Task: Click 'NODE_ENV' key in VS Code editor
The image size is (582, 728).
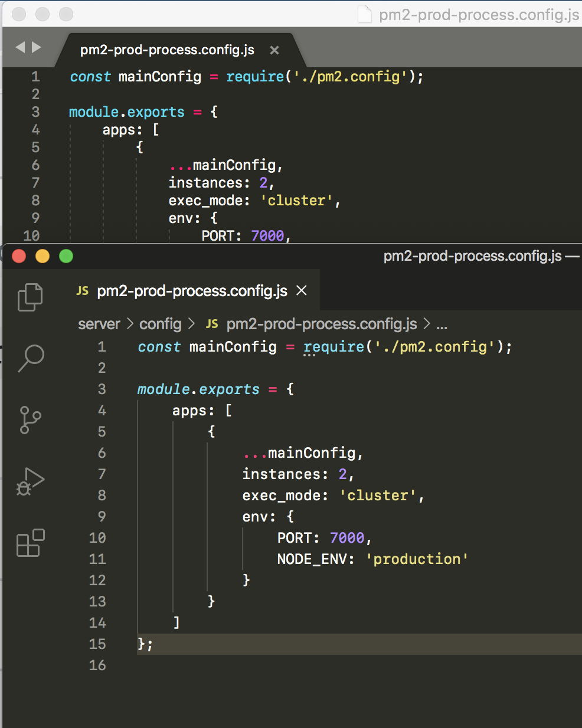Action: tap(312, 559)
